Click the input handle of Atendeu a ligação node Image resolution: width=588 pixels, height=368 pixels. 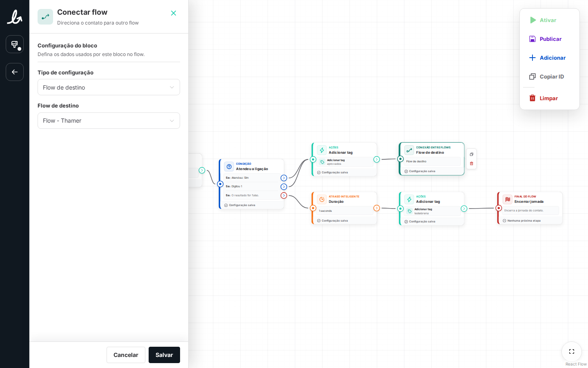[220, 184]
